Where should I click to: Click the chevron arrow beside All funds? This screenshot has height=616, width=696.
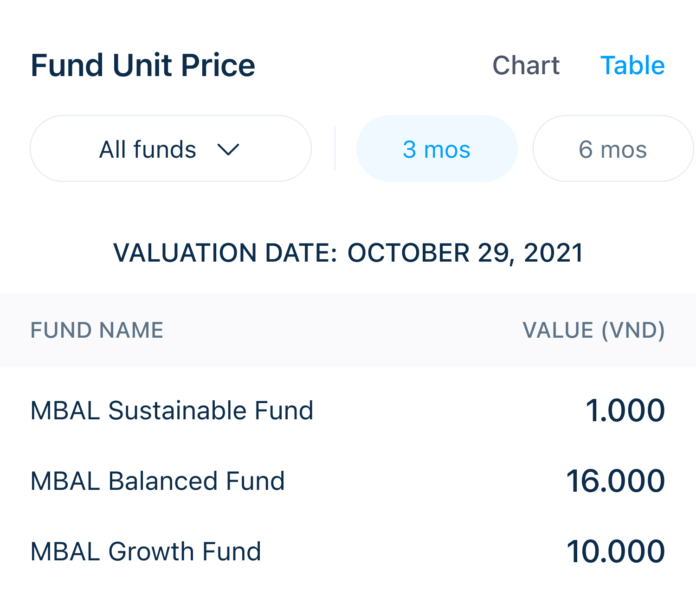click(228, 149)
